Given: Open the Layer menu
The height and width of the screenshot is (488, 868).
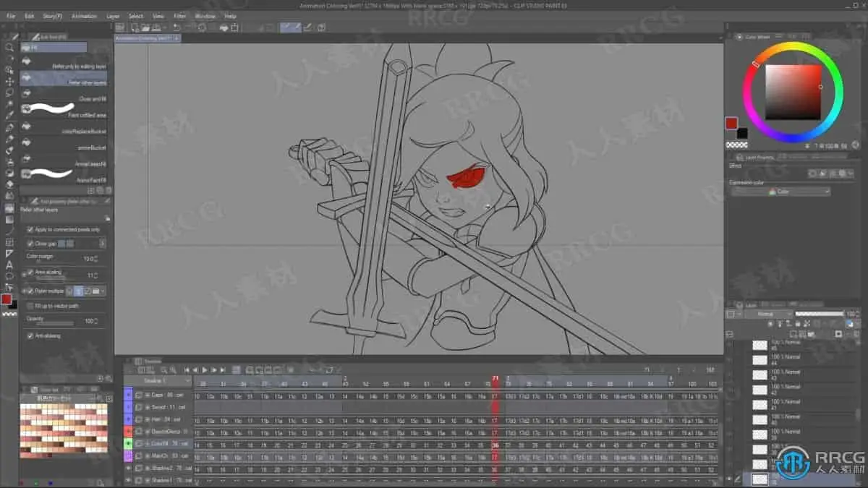Looking at the screenshot, I should pos(113,15).
